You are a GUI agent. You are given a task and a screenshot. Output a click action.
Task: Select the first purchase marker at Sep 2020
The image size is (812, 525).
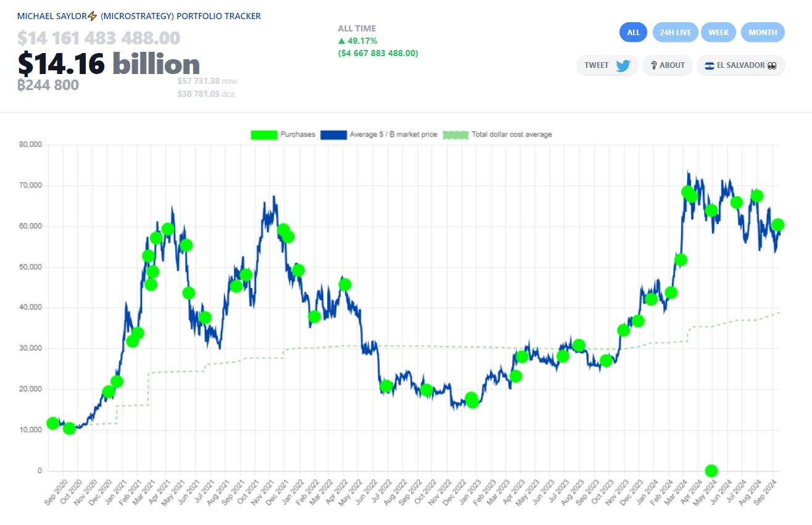53,423
